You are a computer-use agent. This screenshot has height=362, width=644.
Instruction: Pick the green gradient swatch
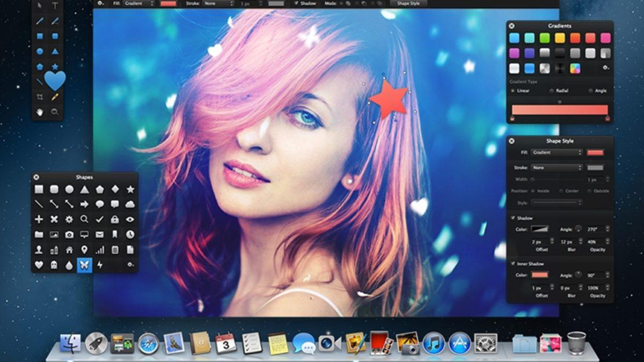tap(545, 38)
